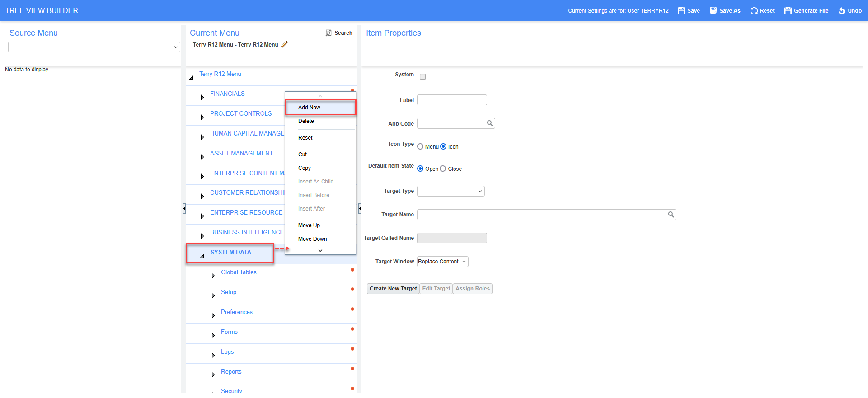
Task: Choose Reset in the context menu
Action: (x=320, y=138)
